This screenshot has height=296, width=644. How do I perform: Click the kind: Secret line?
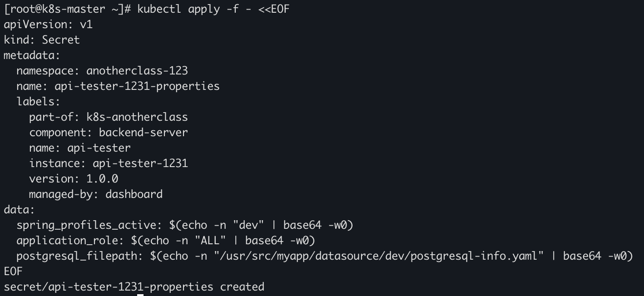[42, 40]
